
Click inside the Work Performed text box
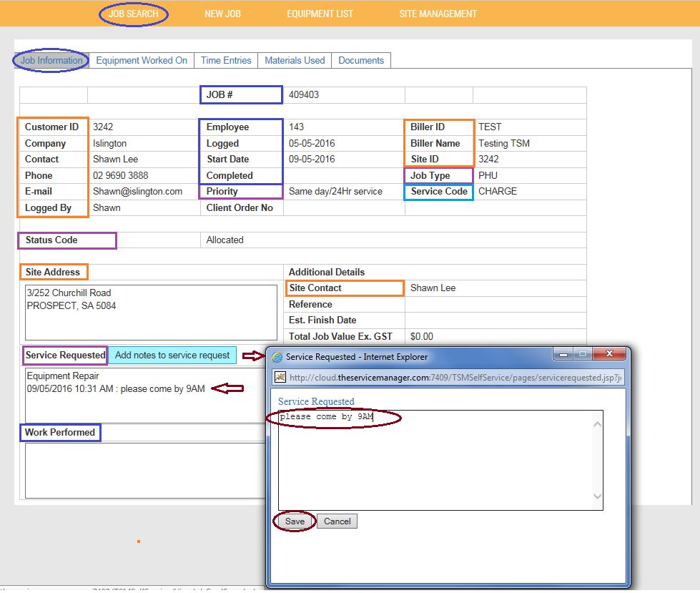[x=143, y=470]
